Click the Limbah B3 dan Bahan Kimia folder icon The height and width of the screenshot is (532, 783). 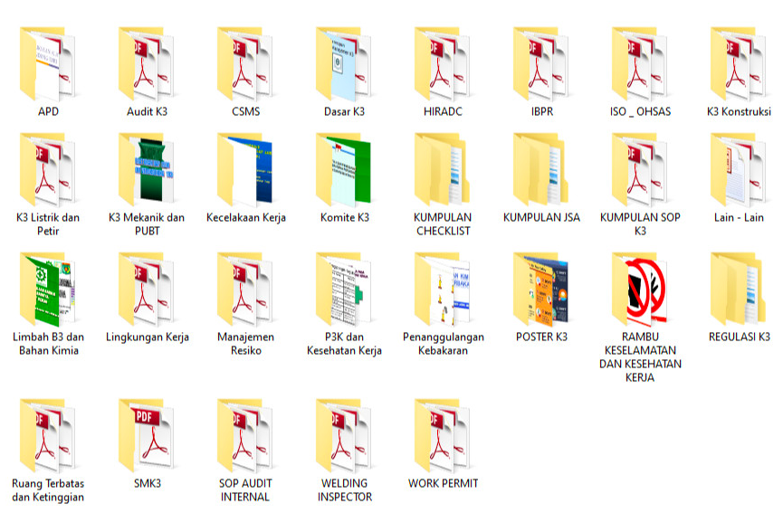click(48, 290)
